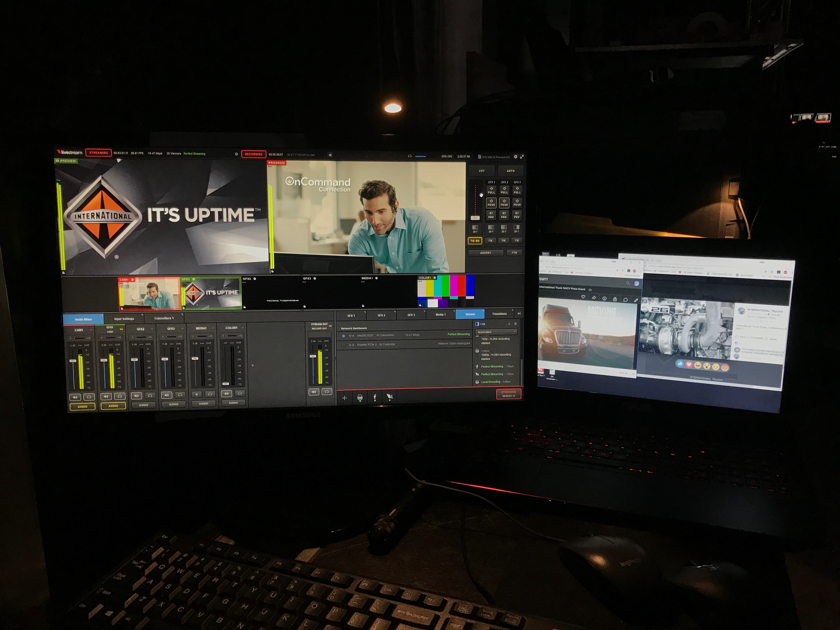Mute the Stream Out master speaker
The image size is (840, 630).
pos(314,392)
